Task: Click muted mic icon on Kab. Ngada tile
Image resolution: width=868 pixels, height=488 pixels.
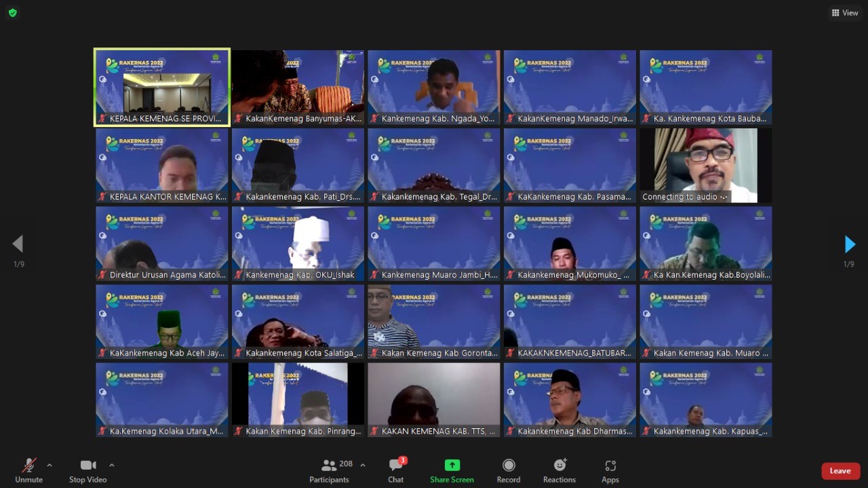Action: pyautogui.click(x=374, y=119)
